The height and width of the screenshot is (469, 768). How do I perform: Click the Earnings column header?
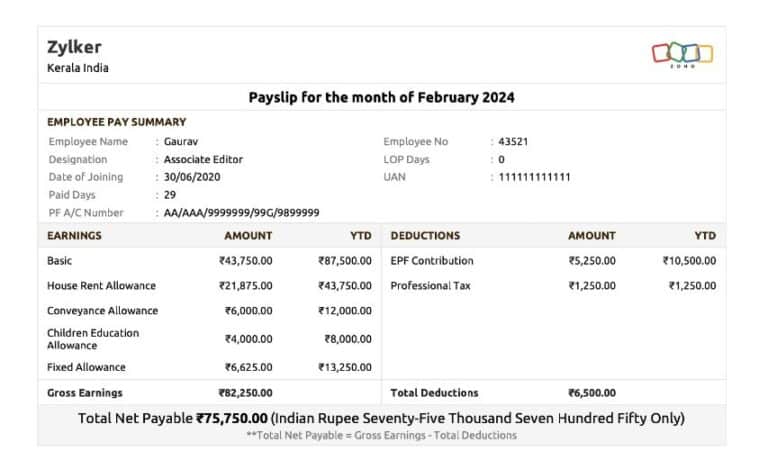(74, 236)
